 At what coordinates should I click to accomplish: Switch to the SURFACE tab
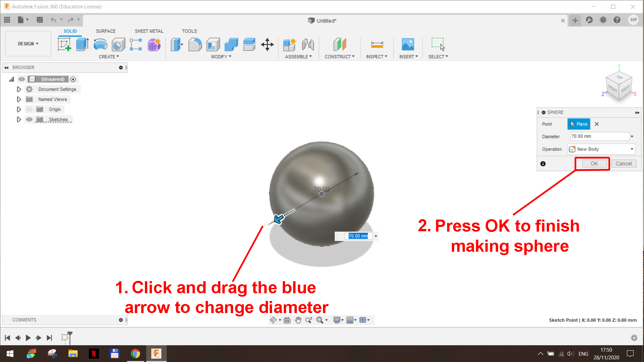click(105, 31)
